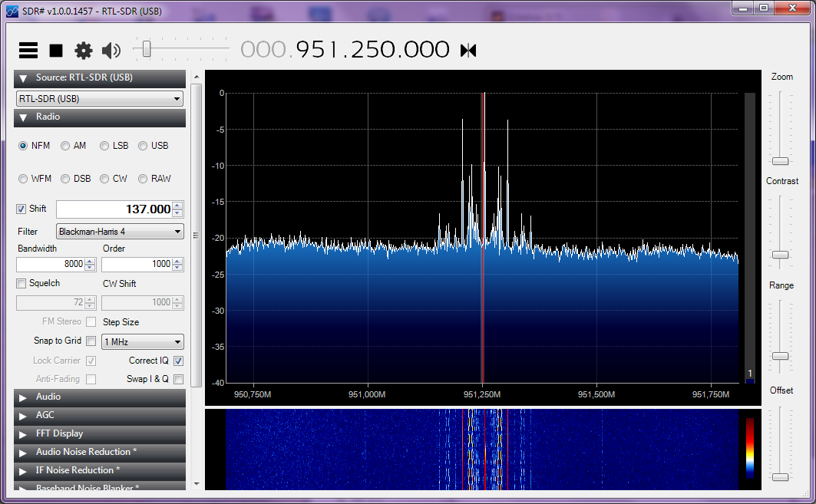816x504 pixels.
Task: Enable Swap I & Q checkbox
Action: click(179, 379)
